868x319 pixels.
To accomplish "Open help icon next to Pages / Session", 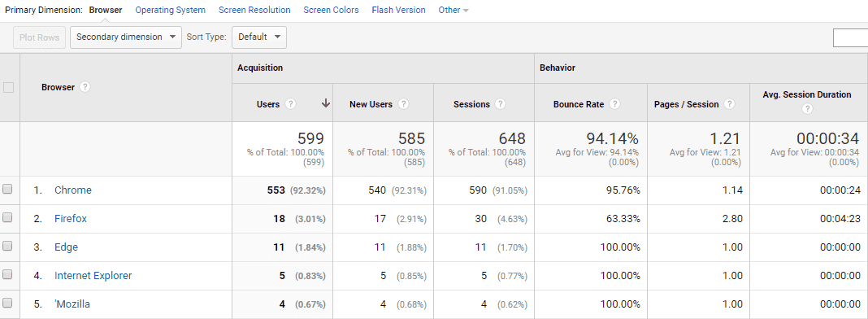I will (730, 104).
